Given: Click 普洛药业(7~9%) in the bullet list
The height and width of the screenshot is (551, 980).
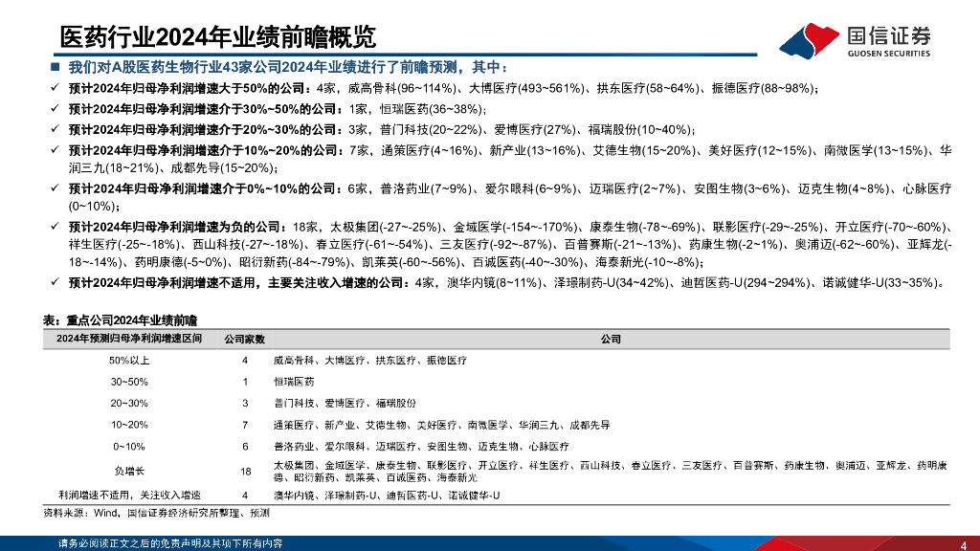Looking at the screenshot, I should click(x=426, y=188).
